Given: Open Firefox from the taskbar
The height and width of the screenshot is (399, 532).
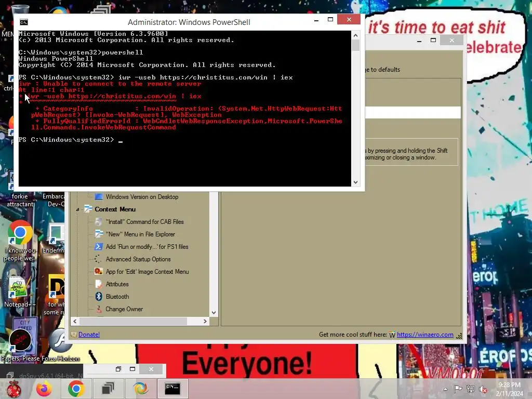Looking at the screenshot, I should pos(44,389).
